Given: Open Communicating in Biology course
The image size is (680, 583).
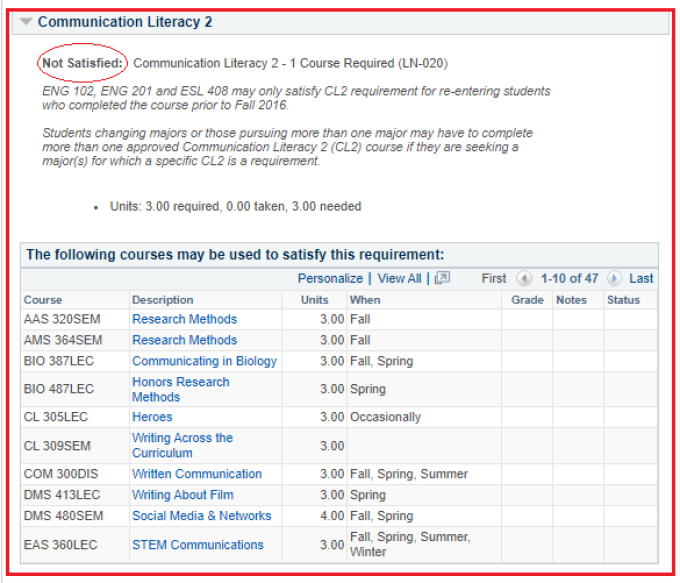Looking at the screenshot, I should (x=204, y=361).
